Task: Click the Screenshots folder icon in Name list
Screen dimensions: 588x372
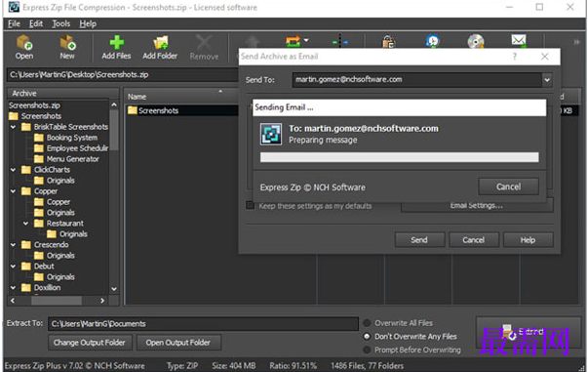Action: [x=133, y=110]
